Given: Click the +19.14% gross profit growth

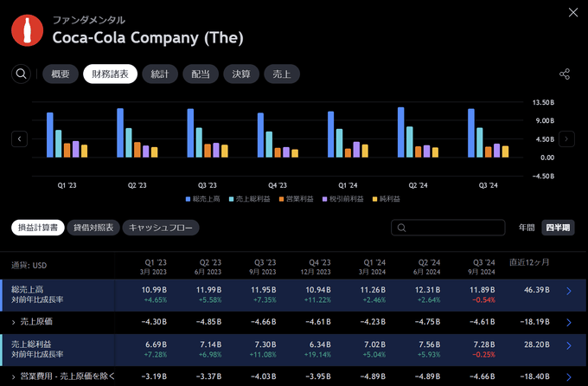Looking at the screenshot, I should tap(317, 355).
